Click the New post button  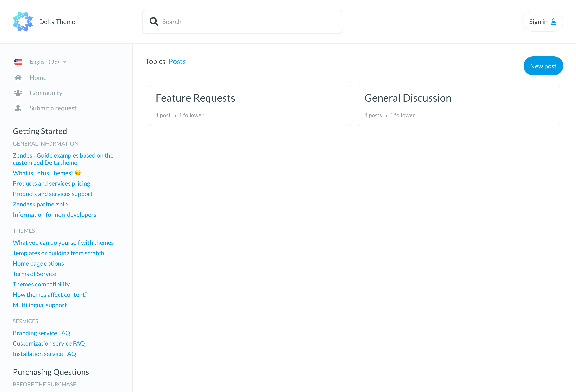click(543, 66)
